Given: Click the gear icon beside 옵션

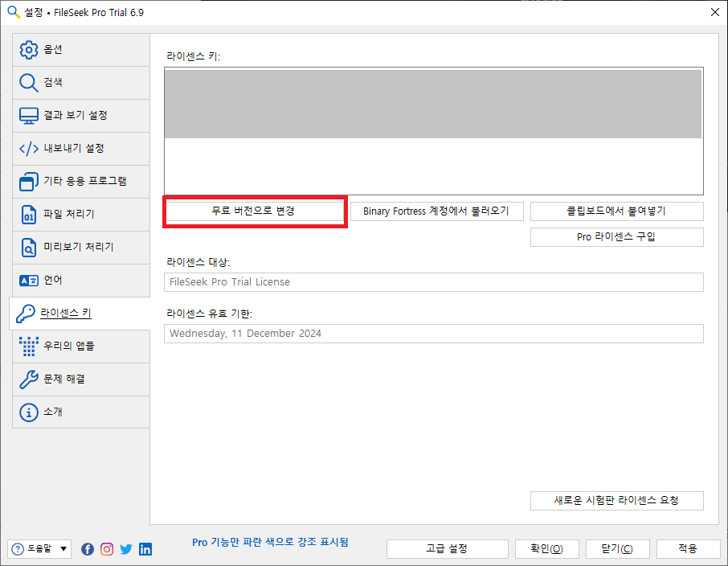Looking at the screenshot, I should [29, 50].
